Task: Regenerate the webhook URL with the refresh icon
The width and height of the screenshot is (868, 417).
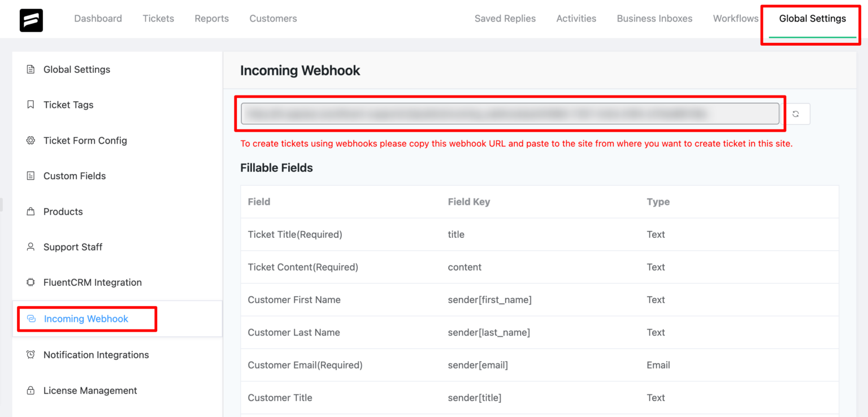Action: [797, 114]
